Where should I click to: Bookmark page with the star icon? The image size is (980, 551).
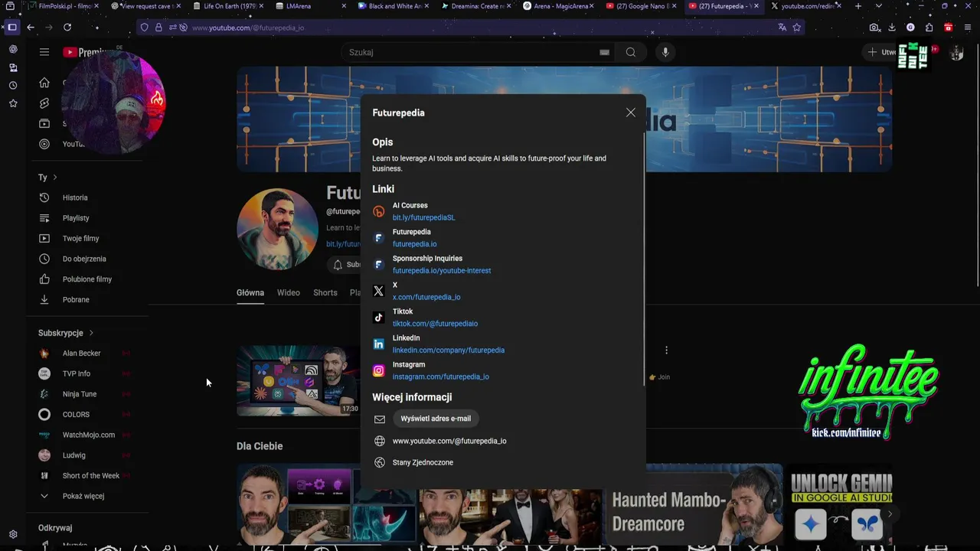pos(797,27)
